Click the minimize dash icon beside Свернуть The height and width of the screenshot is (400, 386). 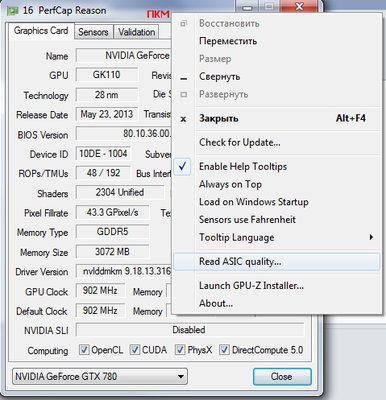point(183,79)
